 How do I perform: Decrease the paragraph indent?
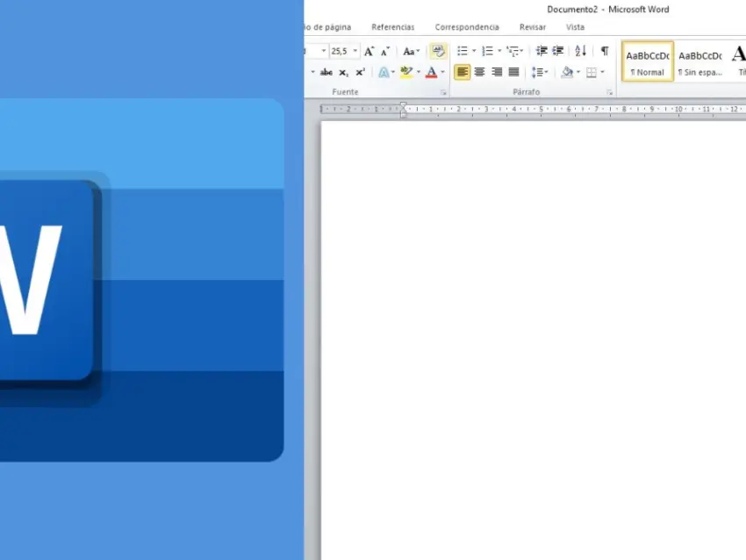[542, 52]
